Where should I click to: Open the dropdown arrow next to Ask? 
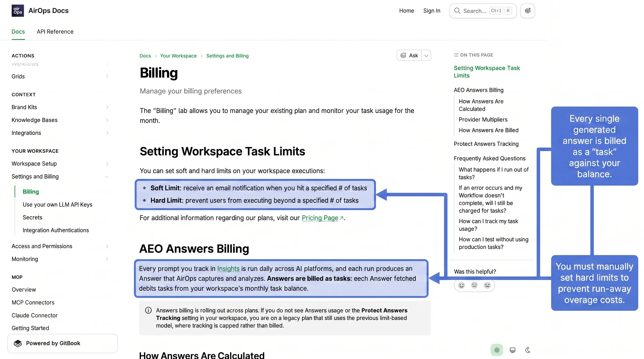click(x=426, y=55)
